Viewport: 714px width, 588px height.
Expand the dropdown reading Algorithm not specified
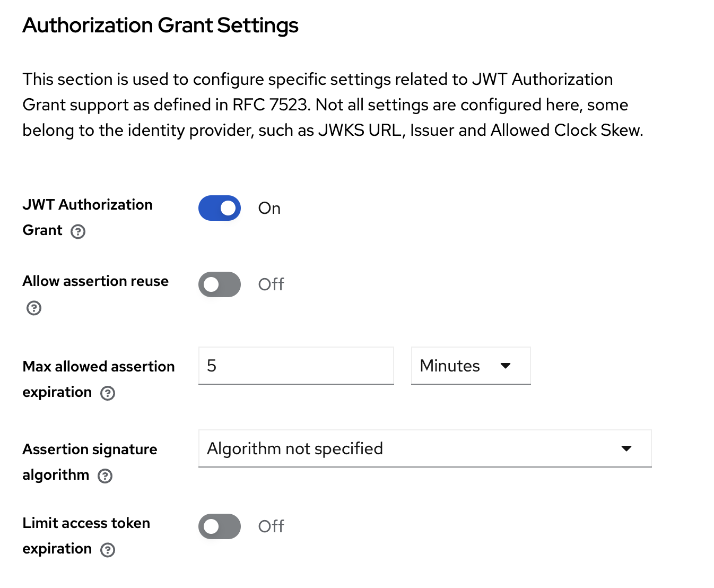coord(424,448)
